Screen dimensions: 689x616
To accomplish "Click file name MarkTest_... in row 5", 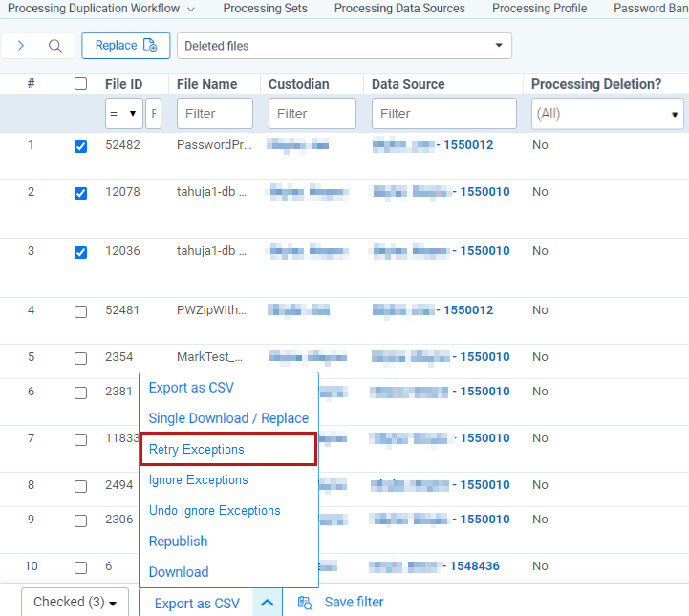I will click(x=209, y=356).
